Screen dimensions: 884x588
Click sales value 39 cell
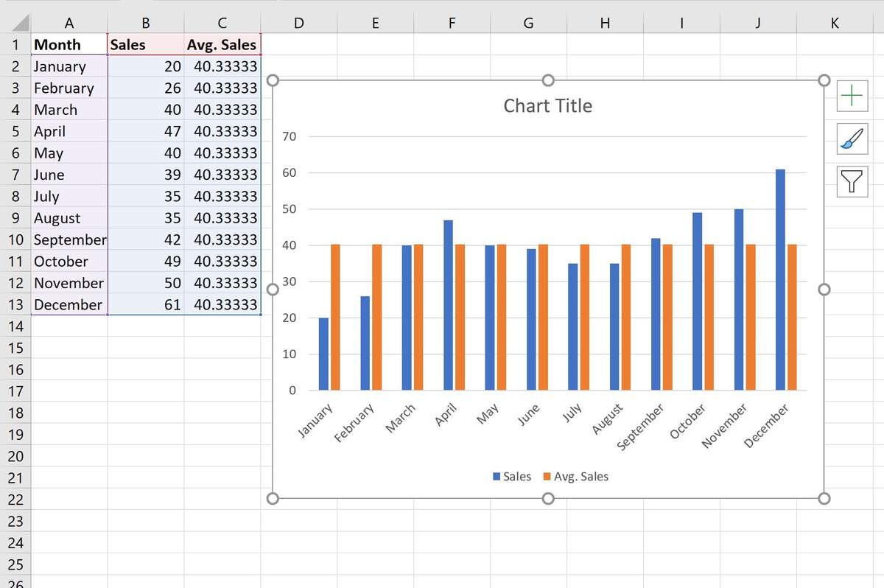(146, 175)
